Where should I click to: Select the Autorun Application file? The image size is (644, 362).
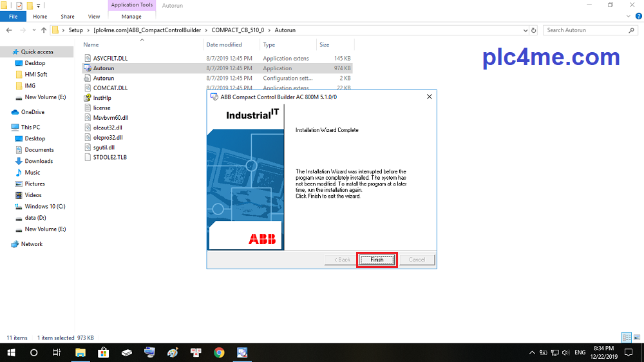pyautogui.click(x=218, y=68)
